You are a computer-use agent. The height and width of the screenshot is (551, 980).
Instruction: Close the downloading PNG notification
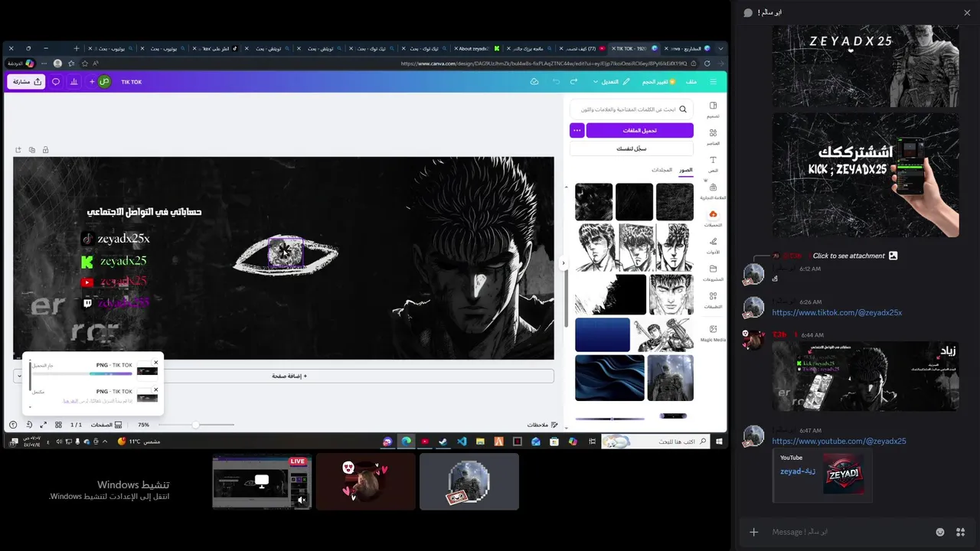point(156,363)
